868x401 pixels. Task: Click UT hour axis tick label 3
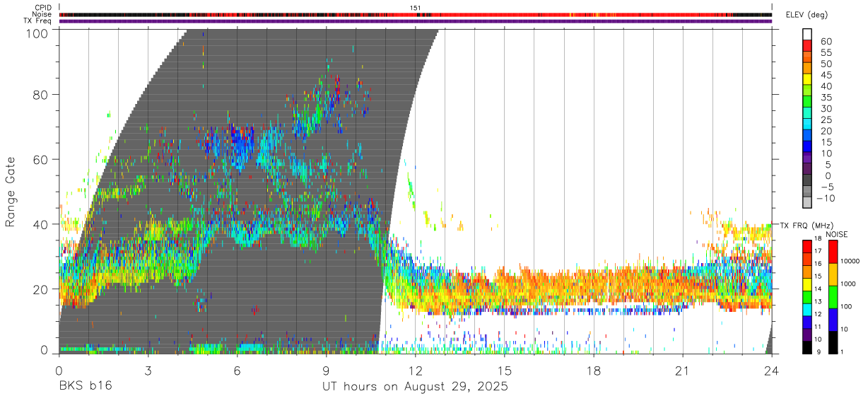(148, 371)
